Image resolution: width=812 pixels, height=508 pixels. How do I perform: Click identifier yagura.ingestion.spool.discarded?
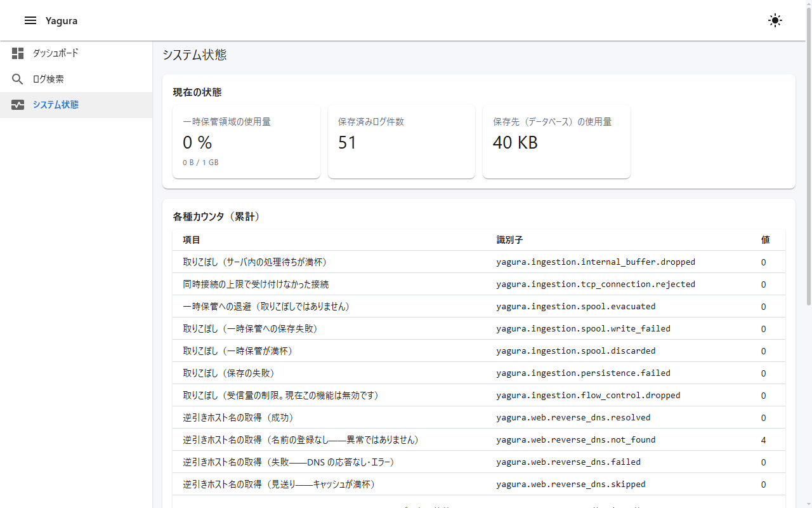[x=576, y=351]
